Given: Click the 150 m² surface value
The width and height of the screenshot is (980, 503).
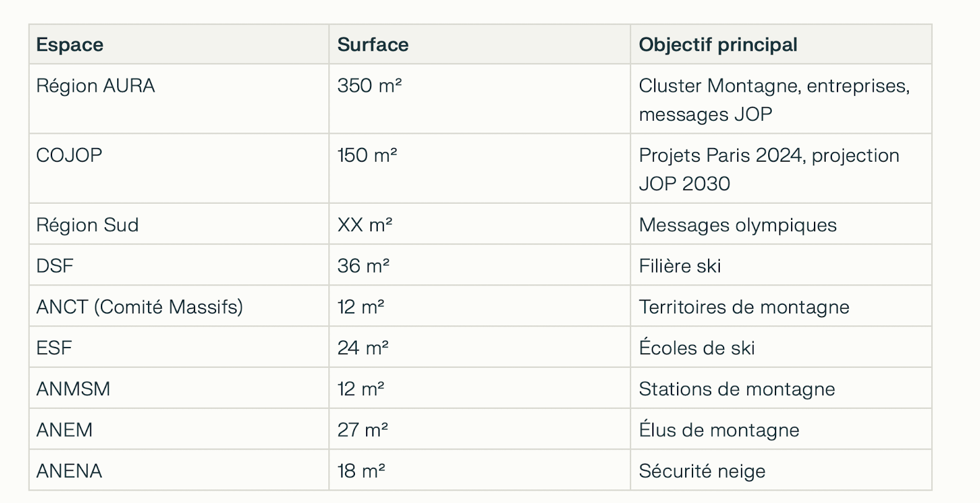Looking at the screenshot, I should [367, 155].
